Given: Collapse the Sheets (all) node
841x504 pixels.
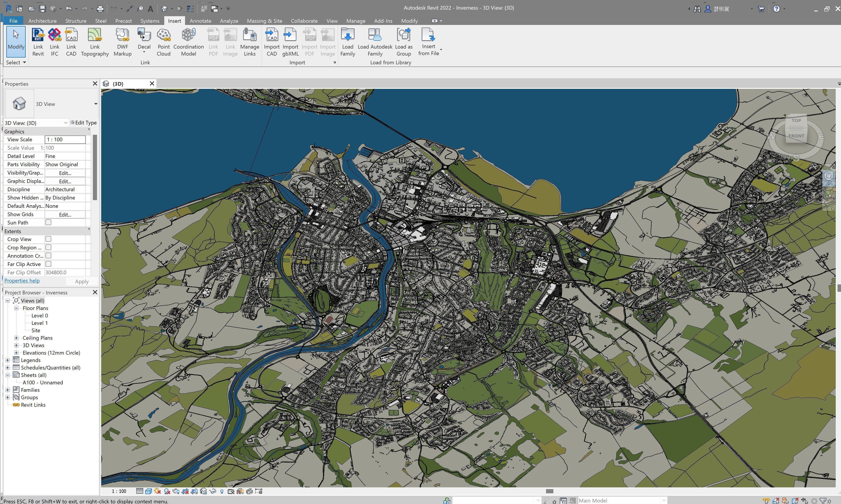Looking at the screenshot, I should point(7,375).
